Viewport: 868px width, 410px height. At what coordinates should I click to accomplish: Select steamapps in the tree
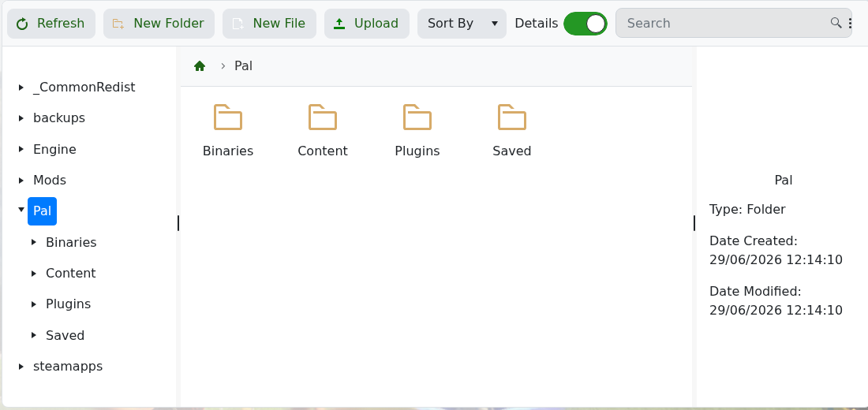point(68,367)
